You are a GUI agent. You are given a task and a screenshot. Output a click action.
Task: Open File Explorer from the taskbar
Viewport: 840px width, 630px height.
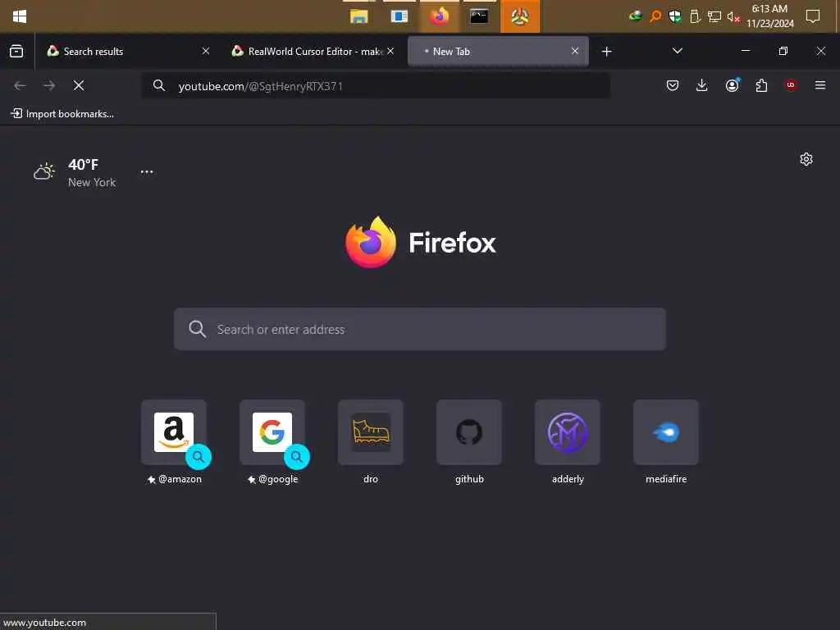[x=359, y=16]
